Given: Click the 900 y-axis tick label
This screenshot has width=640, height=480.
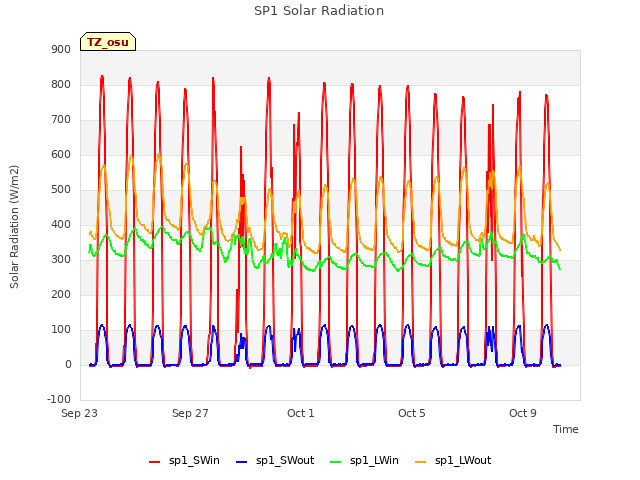Looking at the screenshot, I should pyautogui.click(x=61, y=49).
